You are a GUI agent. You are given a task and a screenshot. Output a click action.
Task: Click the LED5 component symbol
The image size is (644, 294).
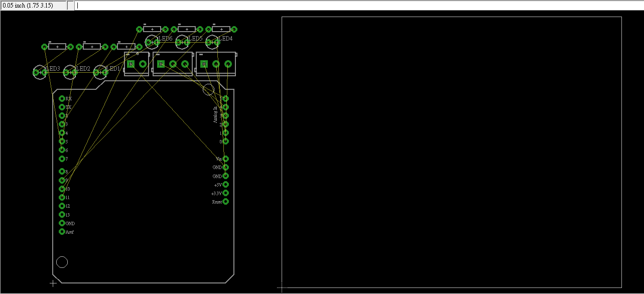tap(183, 42)
